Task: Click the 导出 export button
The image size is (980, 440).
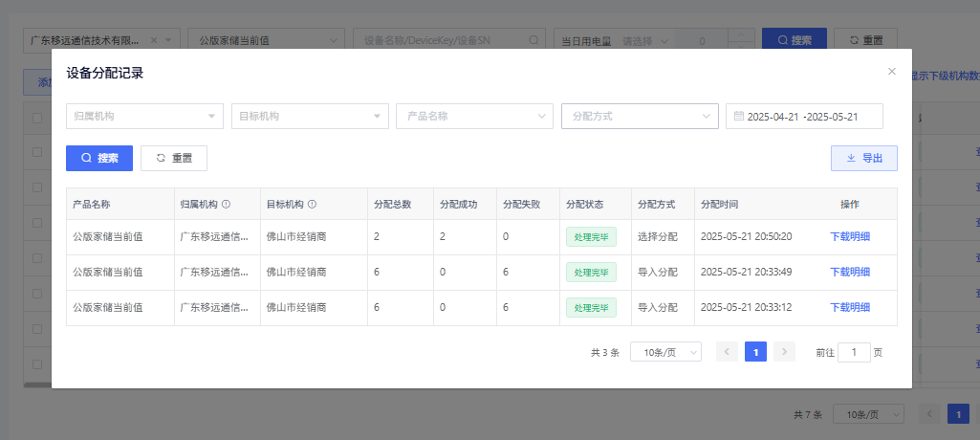Action: [x=864, y=158]
